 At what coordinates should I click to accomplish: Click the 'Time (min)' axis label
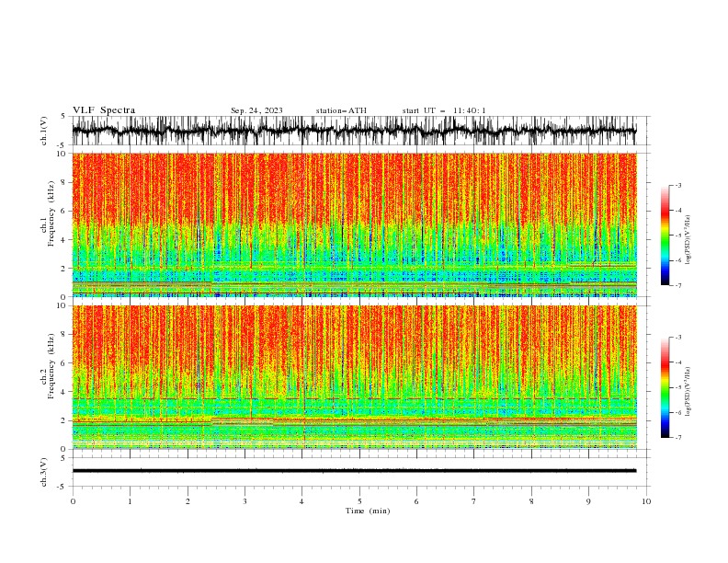368,511
